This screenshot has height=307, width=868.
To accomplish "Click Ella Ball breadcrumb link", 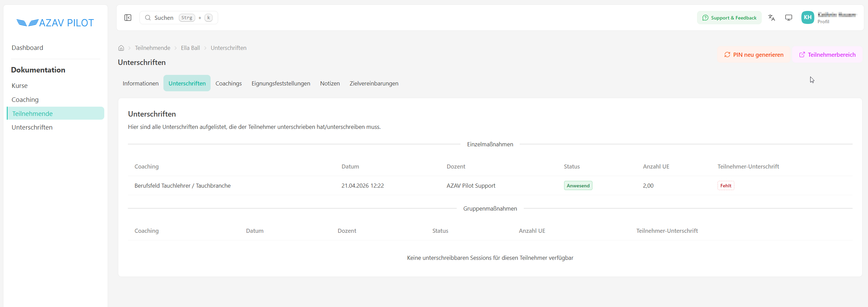I will 190,48.
